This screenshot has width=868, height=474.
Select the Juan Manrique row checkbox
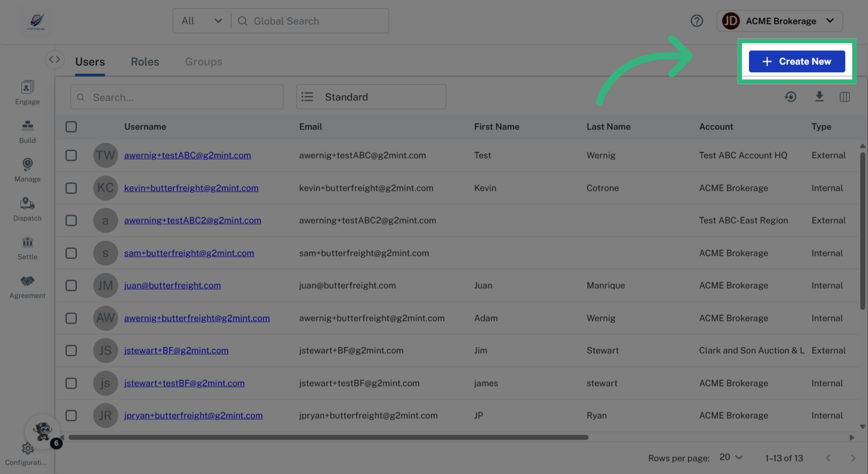tap(71, 285)
